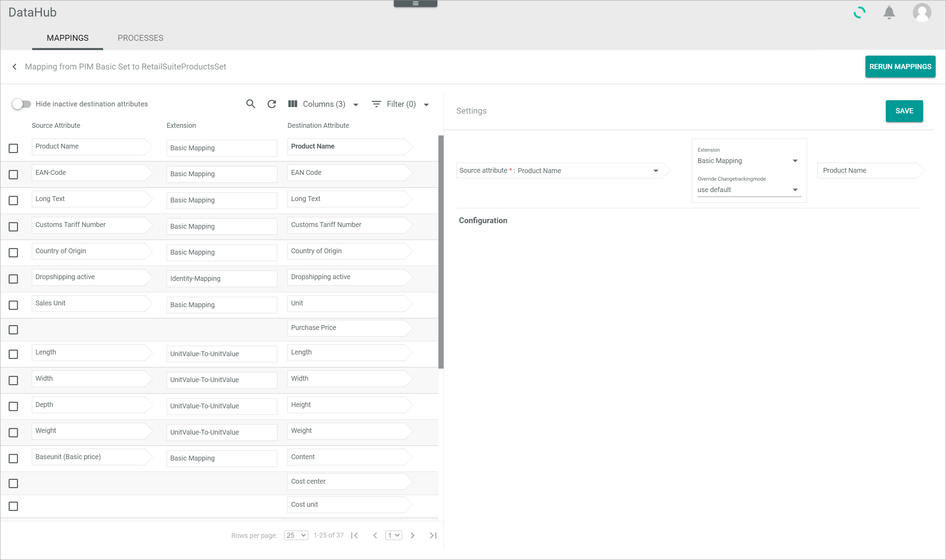The width and height of the screenshot is (946, 560).
Task: Expand the Extension dropdown for Basic Mapping
Action: coord(795,161)
